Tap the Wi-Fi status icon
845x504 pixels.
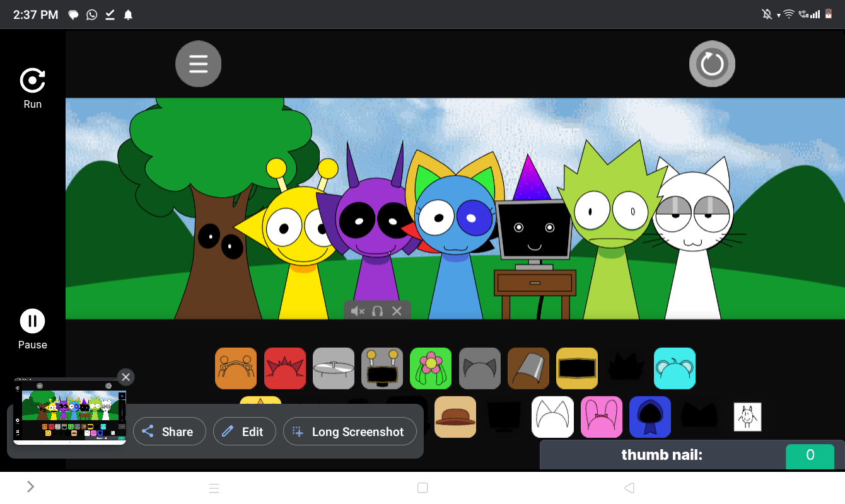788,14
